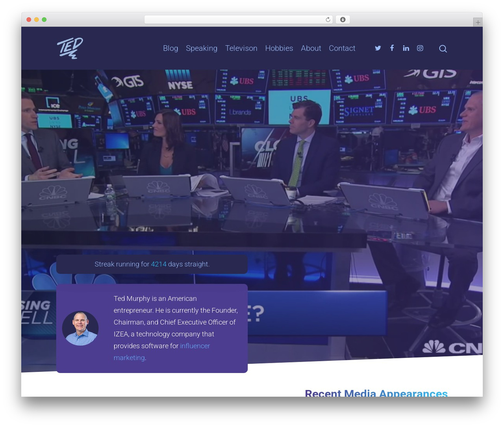The height and width of the screenshot is (427, 504).
Task: Open the LinkedIn profile icon
Action: tap(406, 48)
